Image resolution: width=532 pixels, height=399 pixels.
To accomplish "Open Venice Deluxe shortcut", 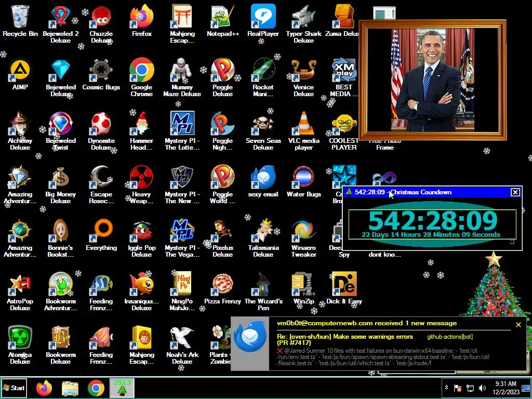I will coord(303,77).
